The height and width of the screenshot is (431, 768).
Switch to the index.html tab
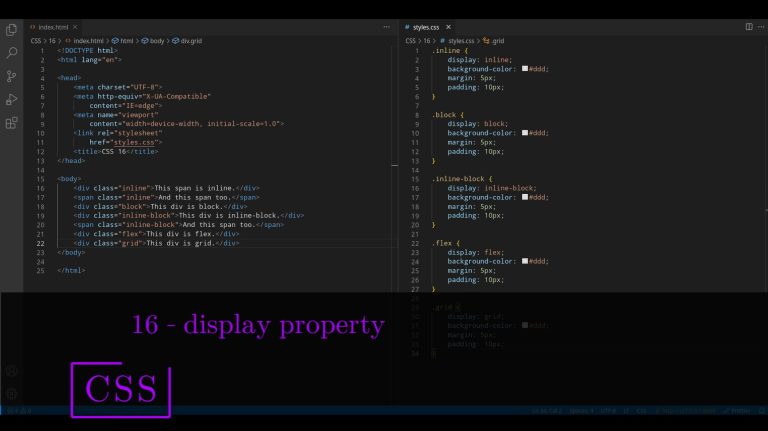point(53,27)
